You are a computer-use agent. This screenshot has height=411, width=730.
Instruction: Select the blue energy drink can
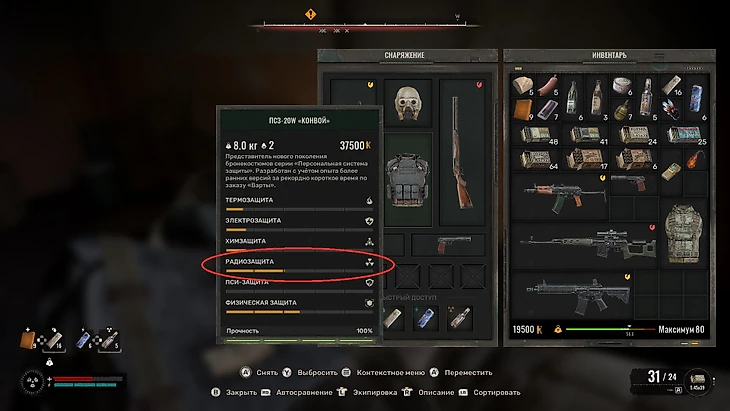click(x=696, y=98)
